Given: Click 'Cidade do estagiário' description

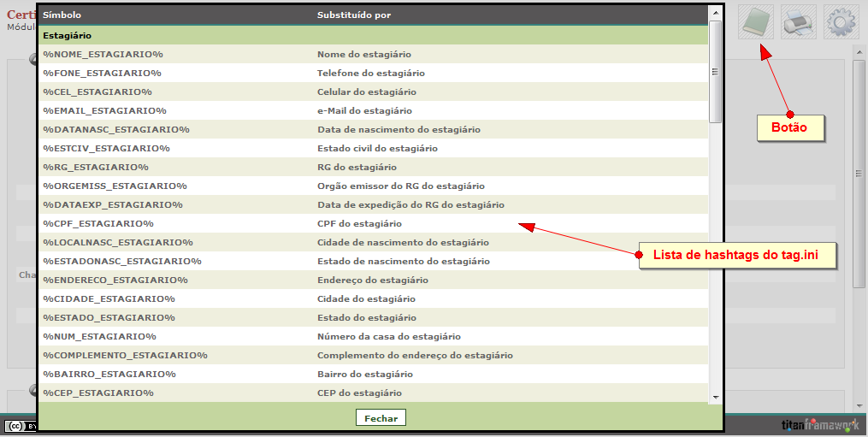Looking at the screenshot, I should click(x=367, y=299).
